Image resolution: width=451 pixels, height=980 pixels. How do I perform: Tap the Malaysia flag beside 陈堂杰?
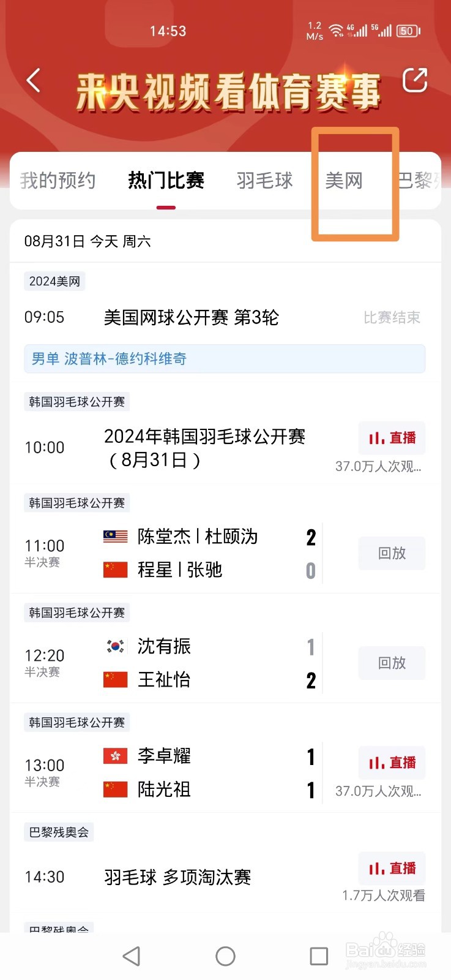(x=115, y=537)
